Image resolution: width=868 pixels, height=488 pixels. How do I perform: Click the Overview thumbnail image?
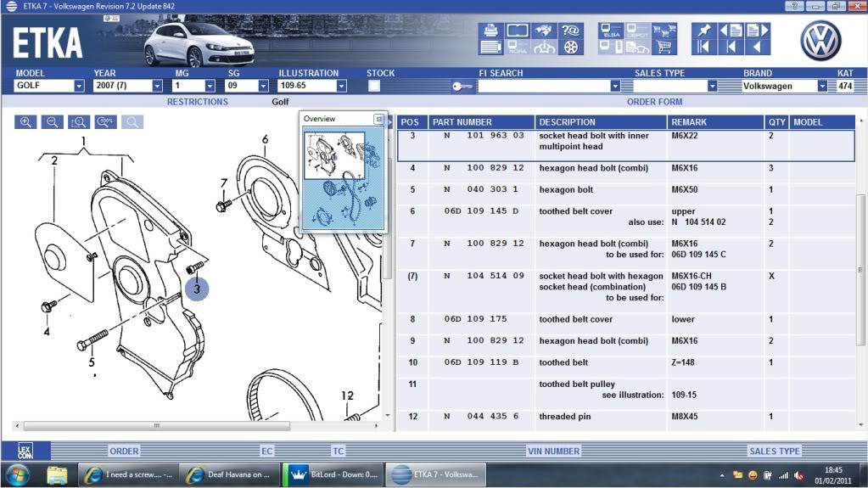click(343, 179)
